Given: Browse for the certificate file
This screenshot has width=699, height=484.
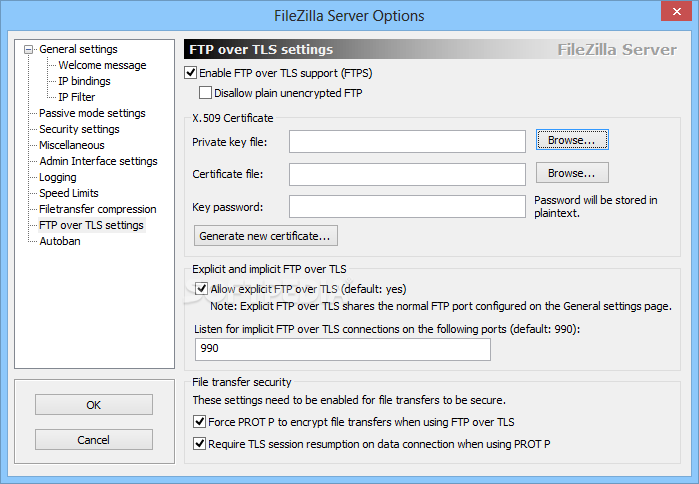Looking at the screenshot, I should click(x=572, y=173).
